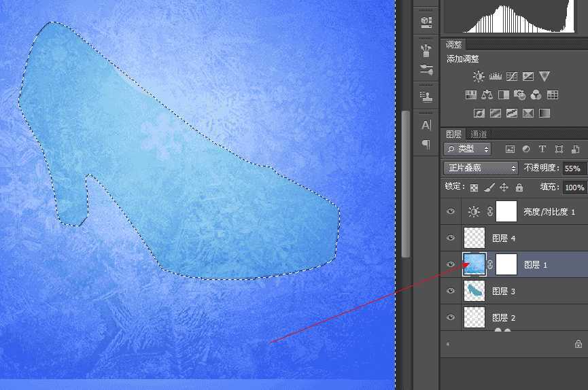Click the 不透明度 55% opacity field
The image size is (588, 390).
pyautogui.click(x=574, y=169)
